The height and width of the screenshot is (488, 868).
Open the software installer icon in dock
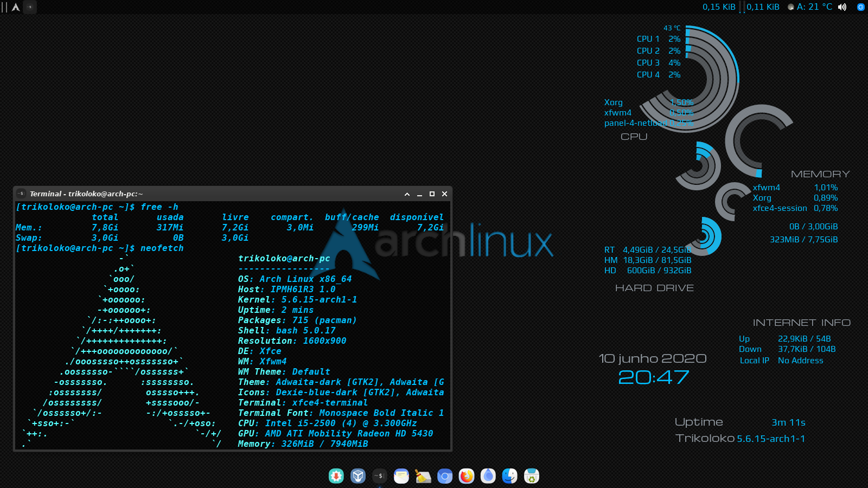click(336, 476)
